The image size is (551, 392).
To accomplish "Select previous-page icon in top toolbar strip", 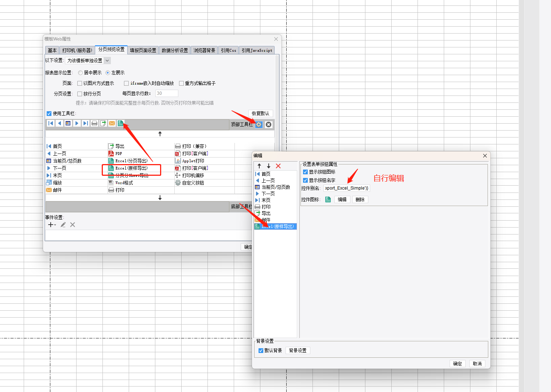I will [59, 123].
